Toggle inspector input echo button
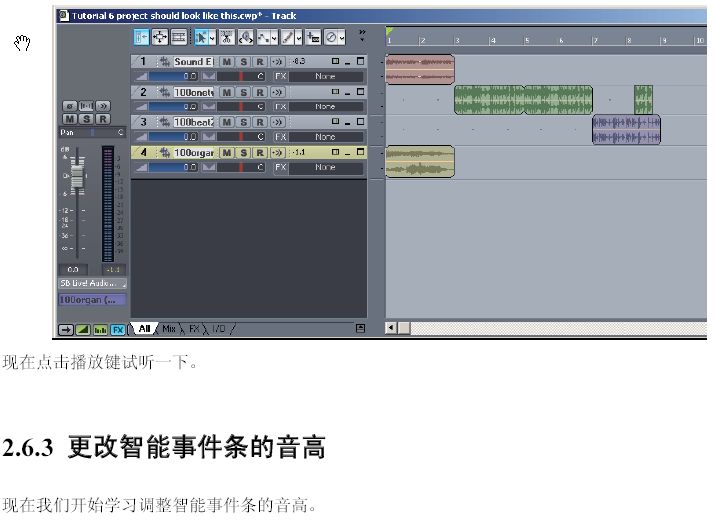The height and width of the screenshot is (521, 714). point(103,106)
